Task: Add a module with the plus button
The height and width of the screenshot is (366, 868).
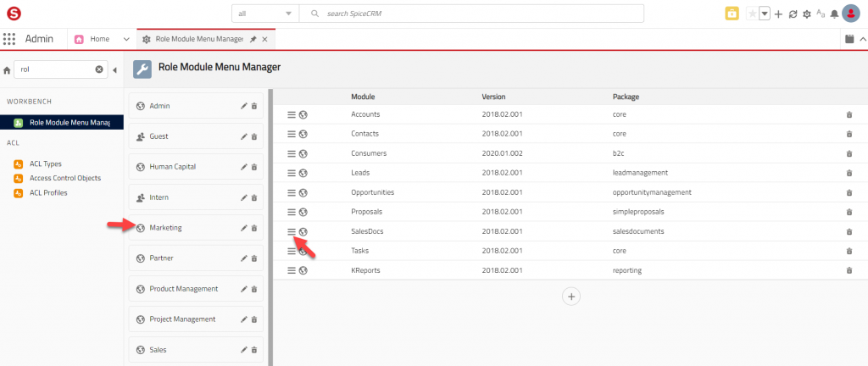Action: [571, 297]
